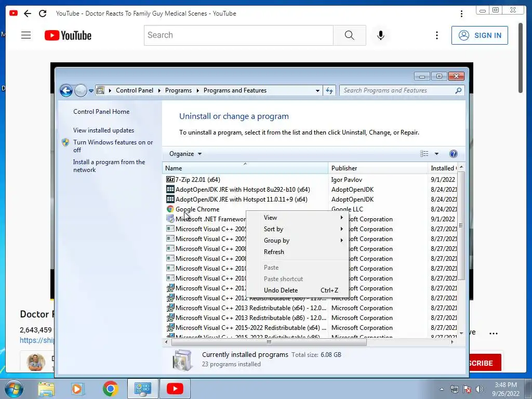Refresh Programs and Features address bar
This screenshot has width=532, height=399.
(329, 90)
